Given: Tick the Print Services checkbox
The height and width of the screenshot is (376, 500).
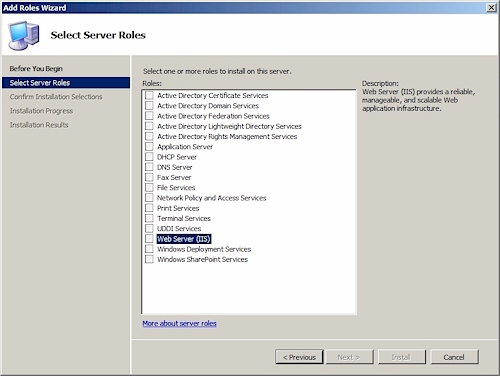Looking at the screenshot, I should [x=149, y=208].
